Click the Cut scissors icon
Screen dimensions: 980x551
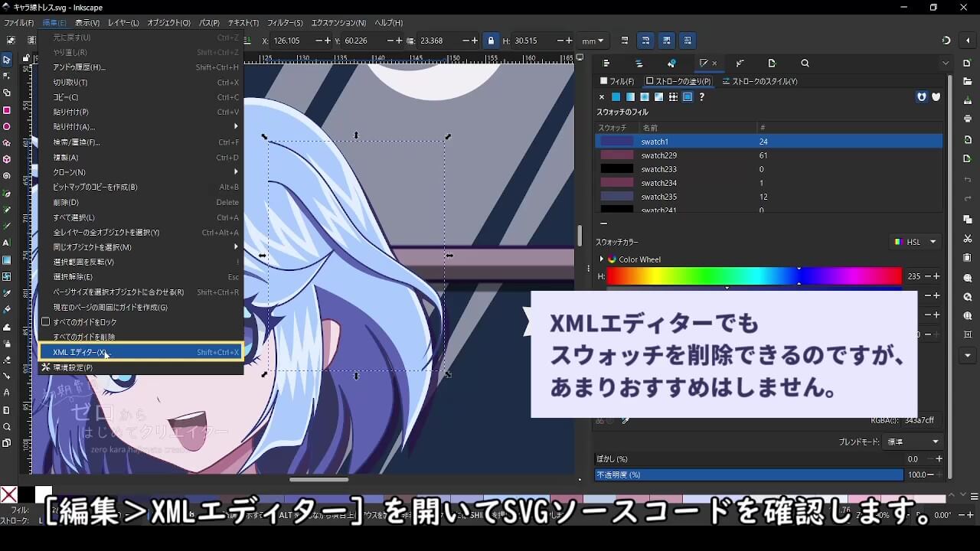pos(968,240)
